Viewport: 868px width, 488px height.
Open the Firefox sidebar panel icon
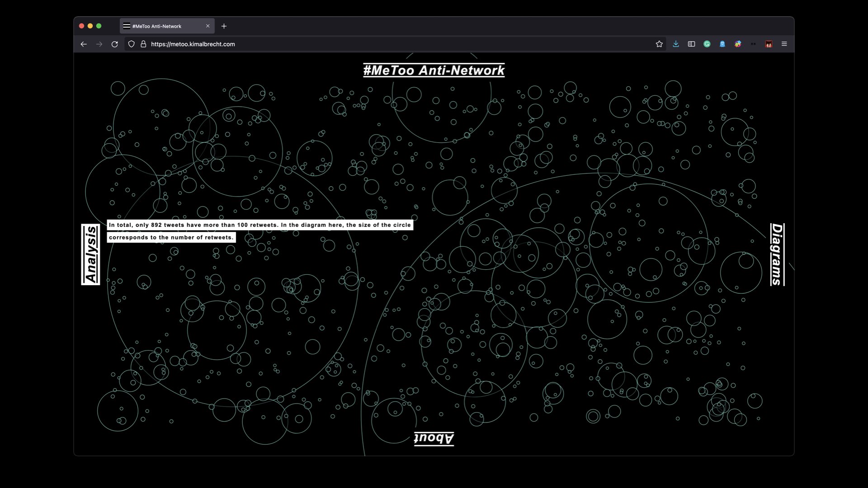pos(691,44)
